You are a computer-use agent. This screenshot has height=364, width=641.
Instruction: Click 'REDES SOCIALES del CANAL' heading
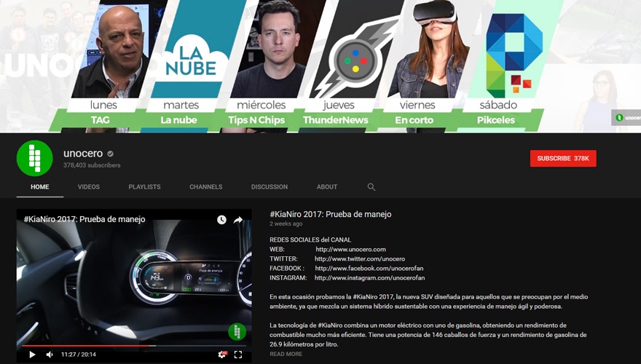(x=310, y=240)
